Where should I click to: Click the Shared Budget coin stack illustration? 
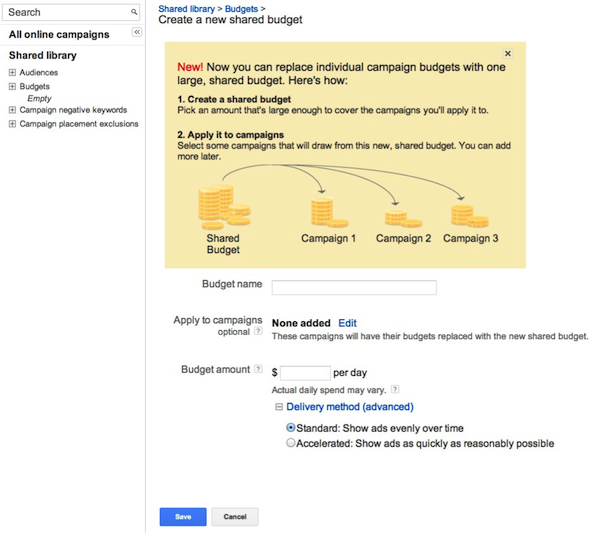coord(224,207)
